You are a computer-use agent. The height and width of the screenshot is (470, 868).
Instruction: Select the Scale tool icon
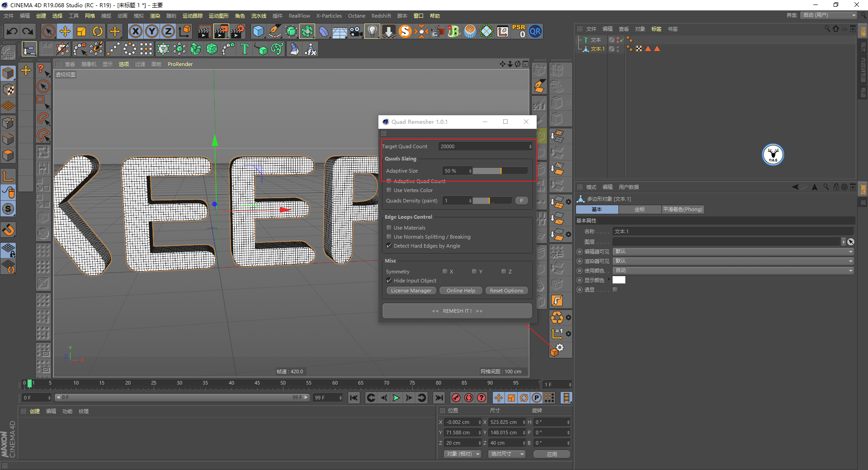click(81, 32)
